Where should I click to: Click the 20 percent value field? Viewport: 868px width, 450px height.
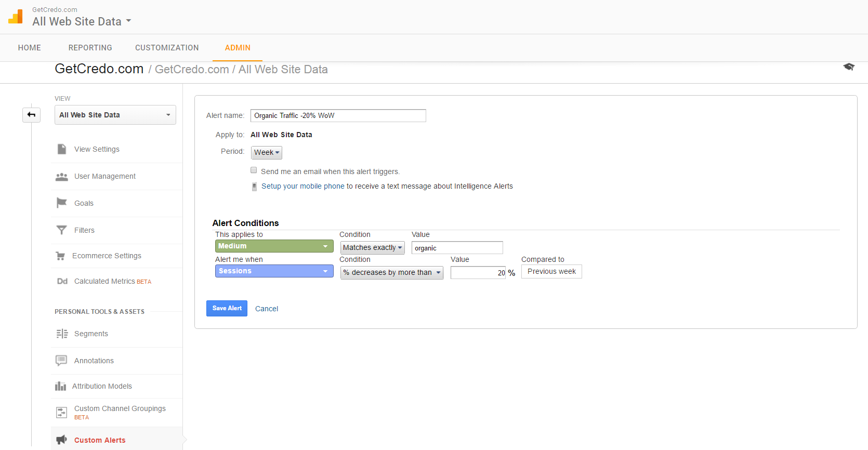coord(478,273)
